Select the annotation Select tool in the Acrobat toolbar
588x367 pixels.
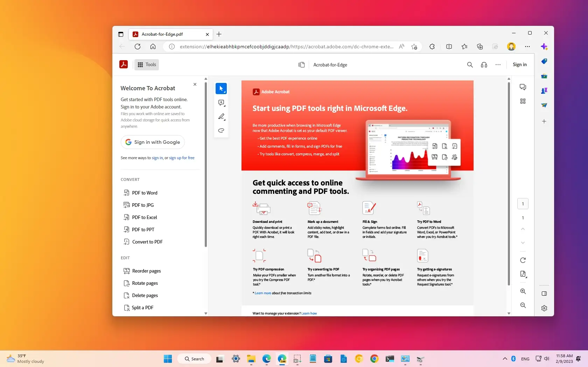tap(221, 89)
